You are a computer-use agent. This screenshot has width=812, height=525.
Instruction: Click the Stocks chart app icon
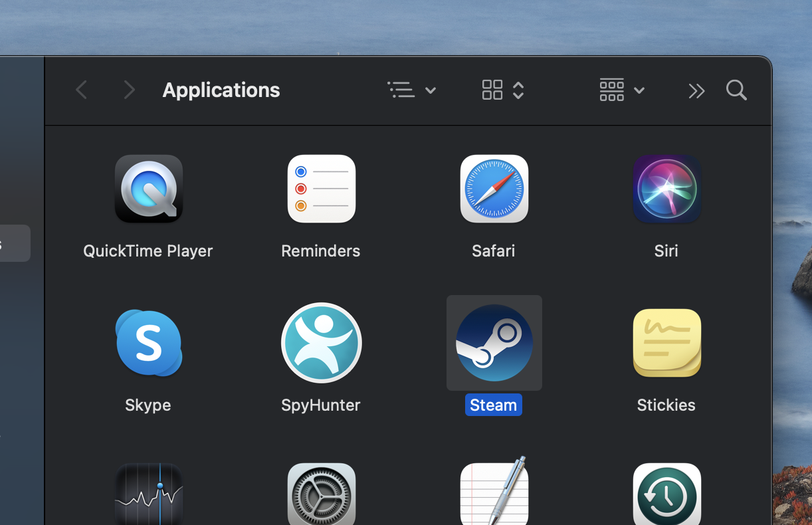tap(148, 494)
